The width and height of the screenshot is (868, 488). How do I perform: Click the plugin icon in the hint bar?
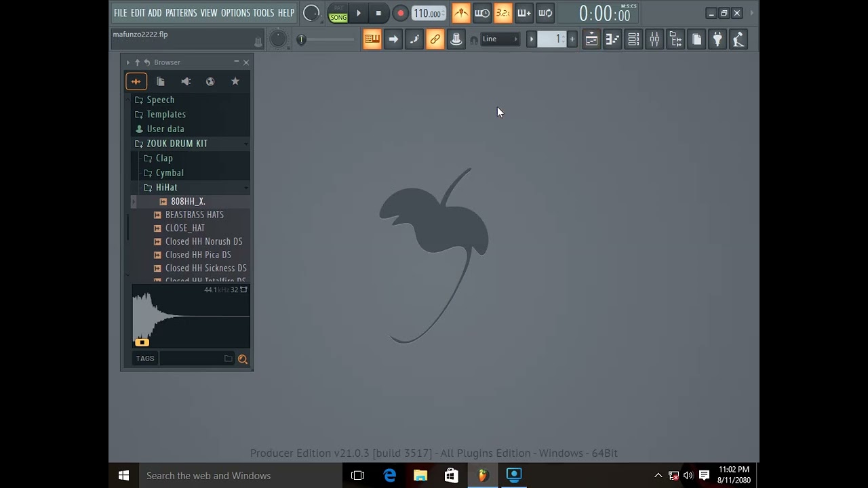[258, 42]
